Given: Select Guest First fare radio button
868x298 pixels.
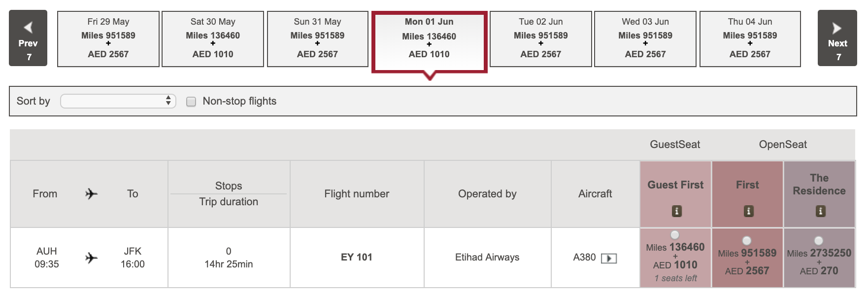Looking at the screenshot, I should point(675,235).
